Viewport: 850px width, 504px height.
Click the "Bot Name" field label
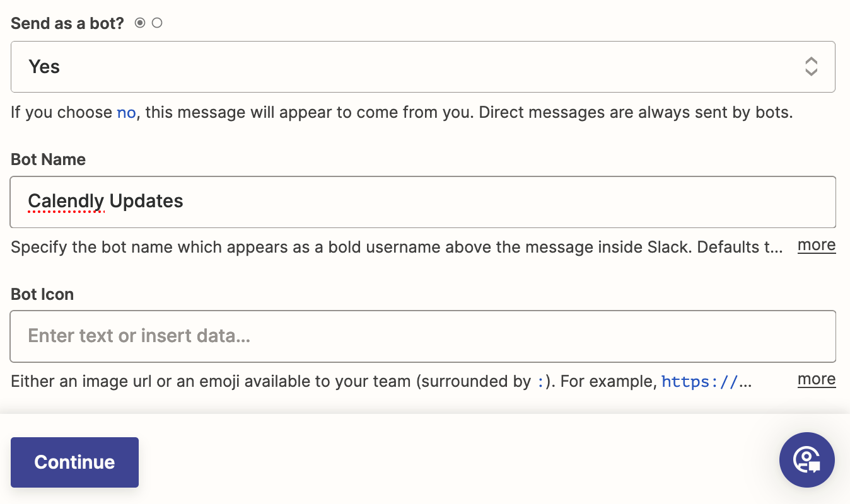tap(49, 159)
